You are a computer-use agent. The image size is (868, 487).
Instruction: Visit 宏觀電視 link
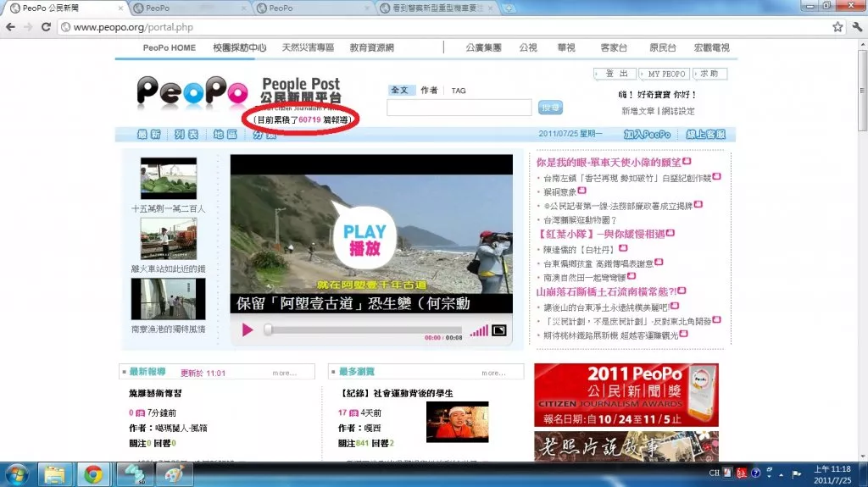pyautogui.click(x=712, y=48)
